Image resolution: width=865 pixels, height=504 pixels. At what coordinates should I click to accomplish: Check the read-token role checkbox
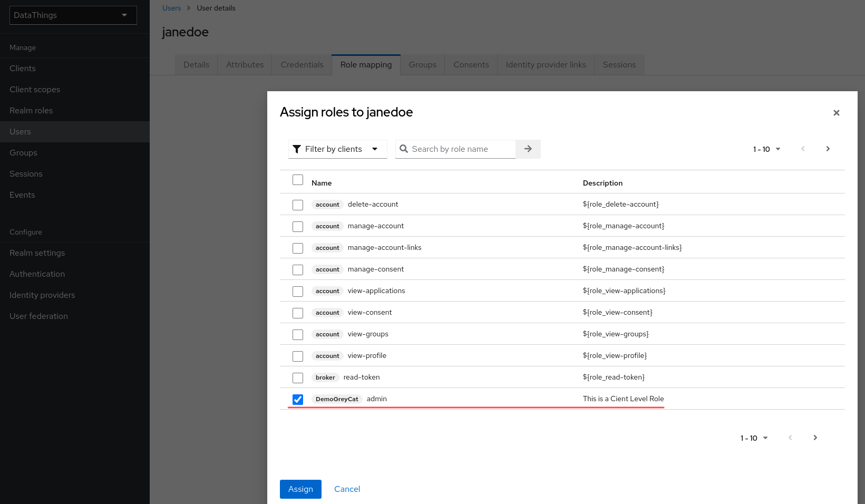[298, 378]
